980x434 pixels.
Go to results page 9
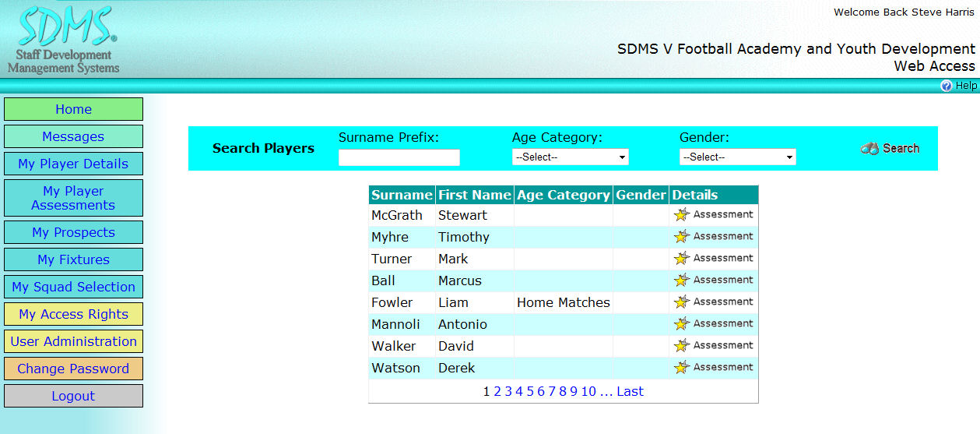pos(574,391)
